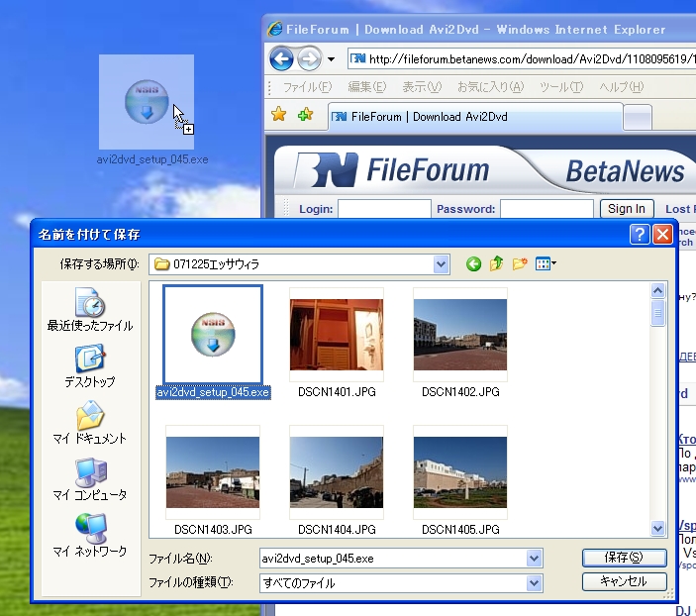Select the FileForum | Download Avi2Dvd tab
This screenshot has width=696, height=616.
(x=475, y=117)
